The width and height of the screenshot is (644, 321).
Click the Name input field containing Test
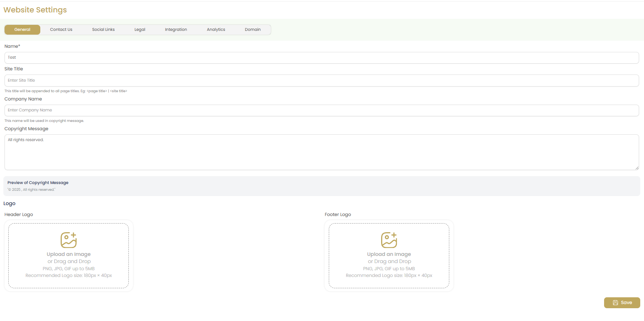(x=322, y=58)
